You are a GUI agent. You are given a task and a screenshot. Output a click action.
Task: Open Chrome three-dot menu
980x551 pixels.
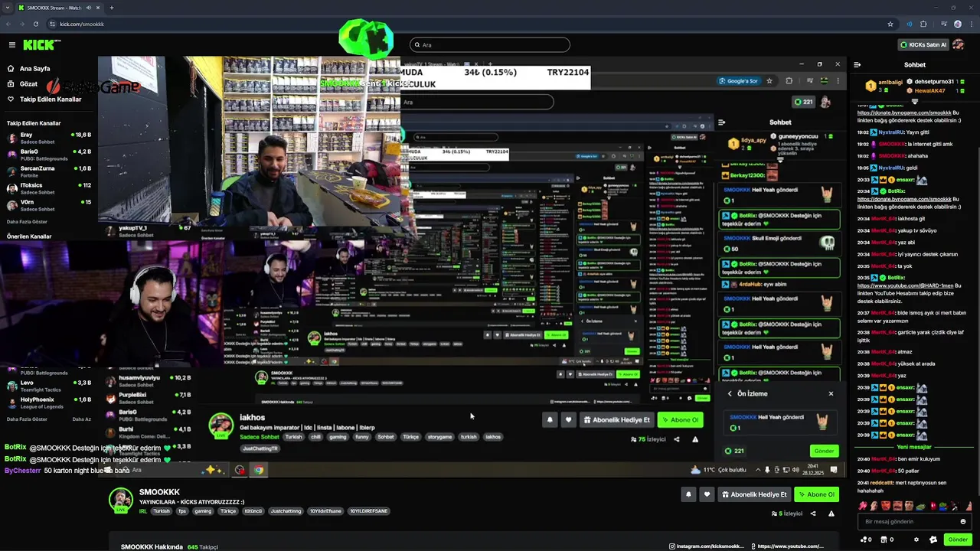tap(972, 24)
